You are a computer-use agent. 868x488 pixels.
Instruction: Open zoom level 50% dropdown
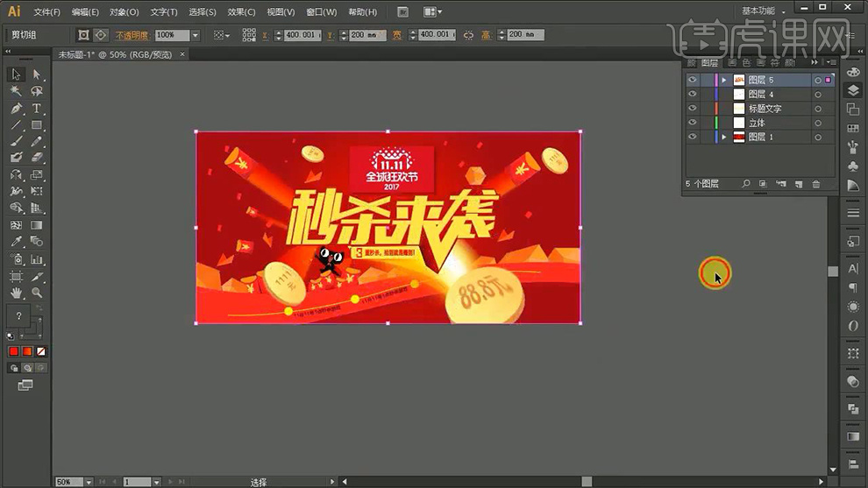(x=88, y=482)
